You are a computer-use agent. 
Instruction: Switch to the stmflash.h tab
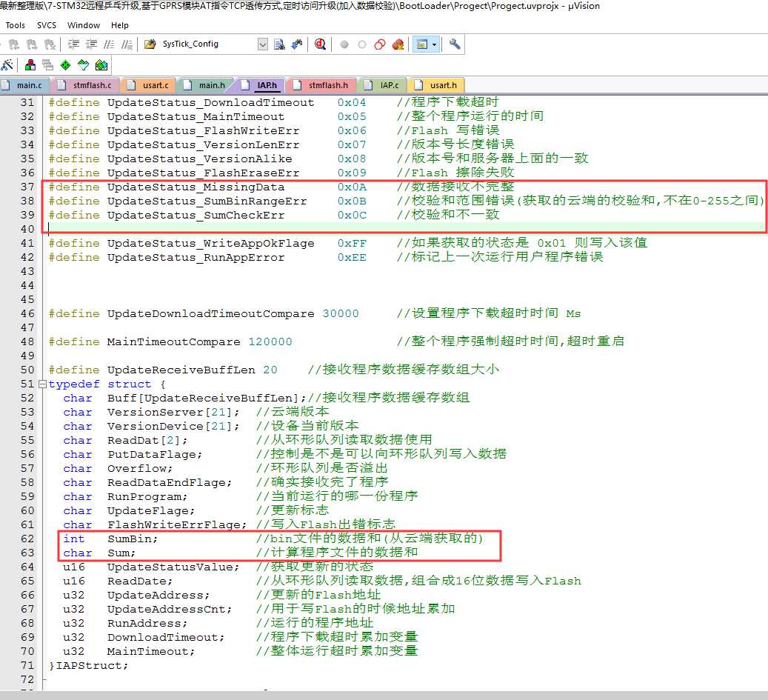click(x=322, y=85)
